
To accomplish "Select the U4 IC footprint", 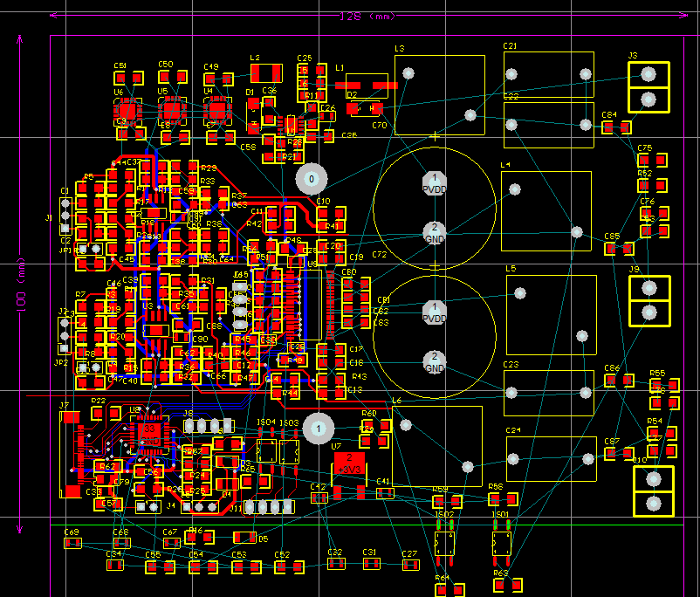I will [216, 110].
